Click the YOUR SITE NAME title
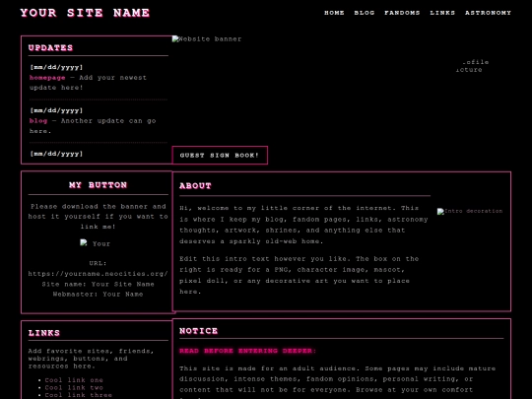The width and height of the screenshot is (532, 399). click(x=85, y=13)
